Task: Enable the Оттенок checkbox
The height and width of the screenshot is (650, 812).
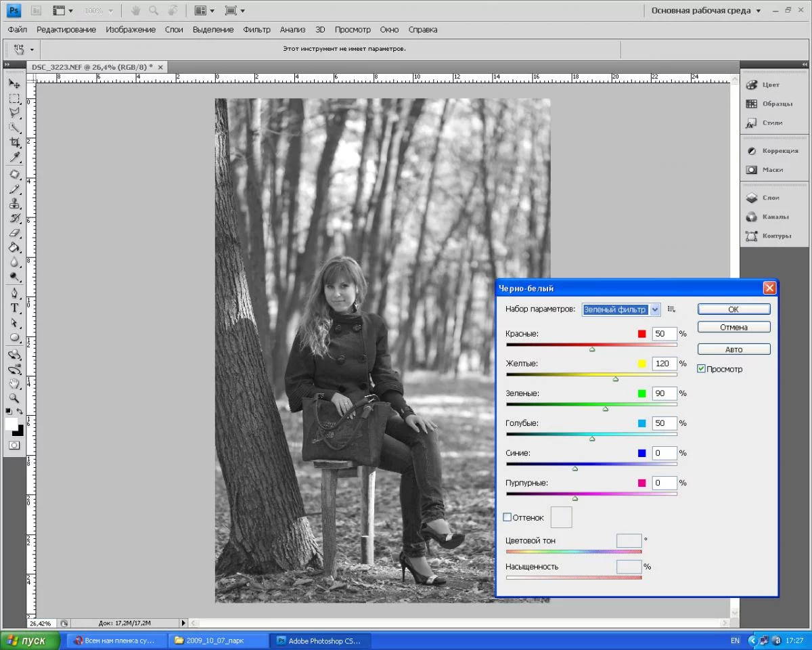Action: coord(507,517)
